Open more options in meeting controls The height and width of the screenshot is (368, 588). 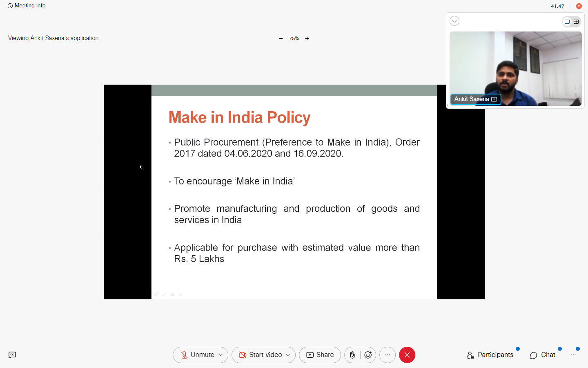tap(388, 355)
